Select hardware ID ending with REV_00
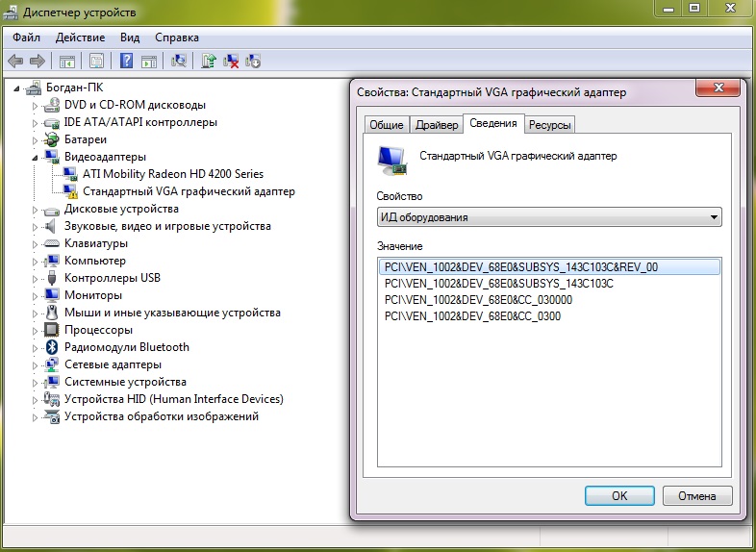The width and height of the screenshot is (756, 552). click(549, 267)
